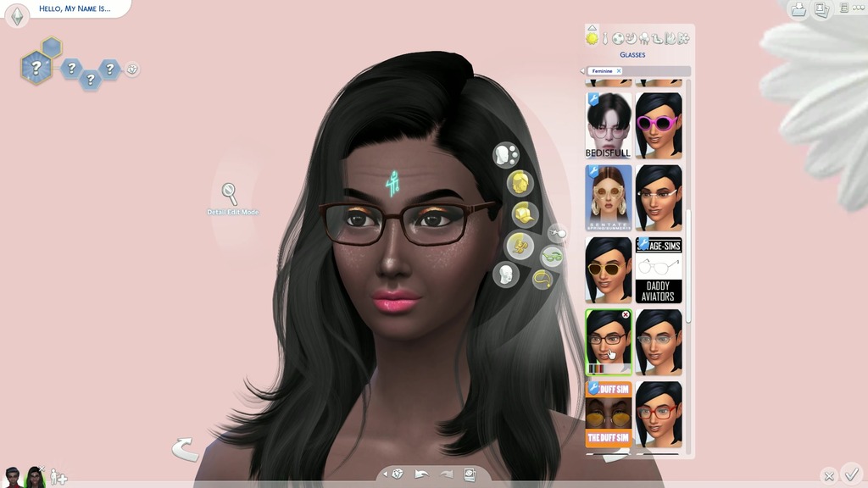
Task: Switch to the Everyday outfit sun icon
Action: point(592,38)
